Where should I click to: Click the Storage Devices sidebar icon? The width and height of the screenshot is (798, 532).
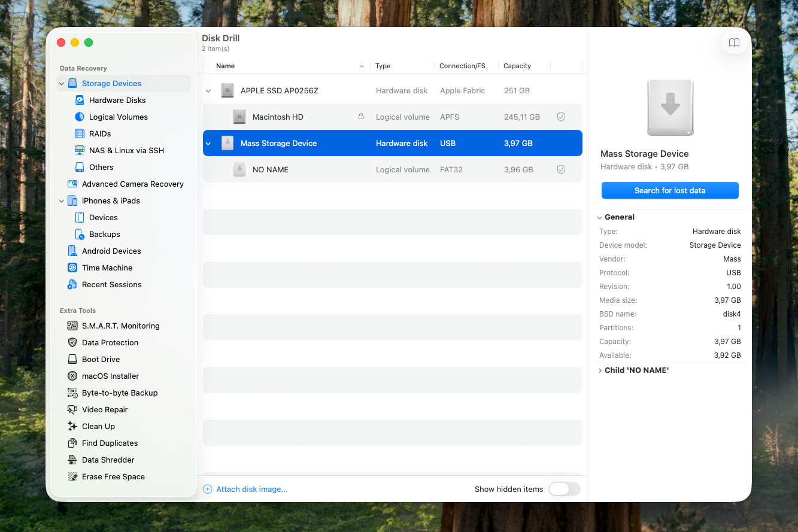pyautogui.click(x=72, y=83)
